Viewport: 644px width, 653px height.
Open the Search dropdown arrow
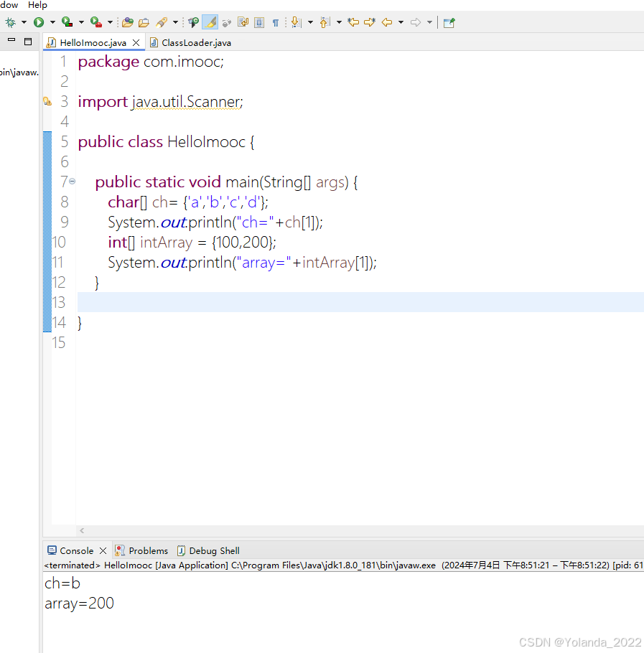coord(175,22)
